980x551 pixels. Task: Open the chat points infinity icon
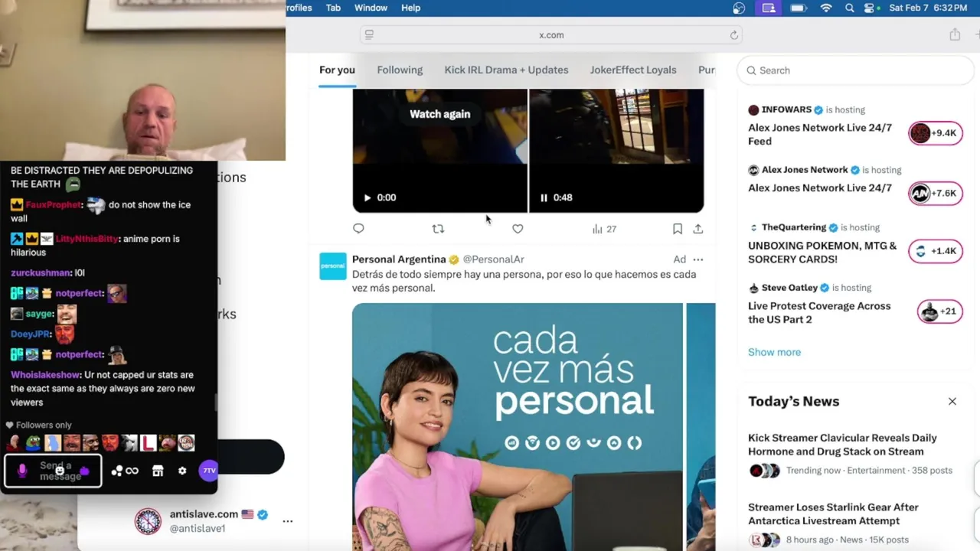pos(125,471)
